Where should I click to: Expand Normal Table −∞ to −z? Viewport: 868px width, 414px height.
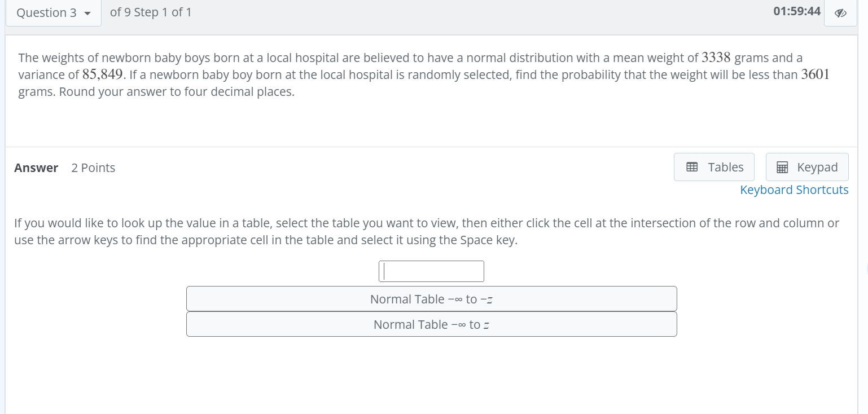tap(431, 299)
